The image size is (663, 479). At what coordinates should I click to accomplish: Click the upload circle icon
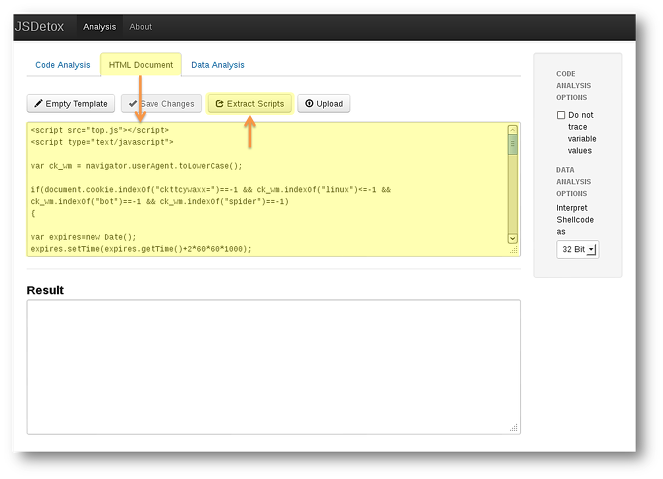[309, 103]
